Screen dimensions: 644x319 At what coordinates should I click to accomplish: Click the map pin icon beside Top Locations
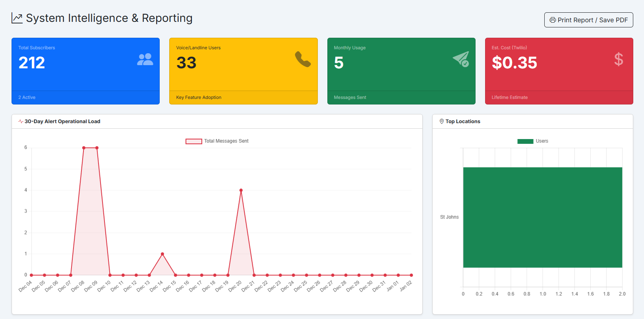(x=441, y=122)
